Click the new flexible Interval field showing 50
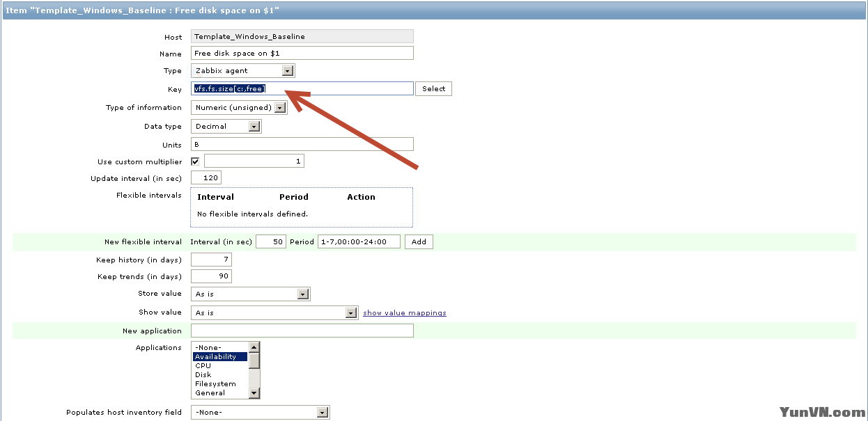The width and height of the screenshot is (868, 421). (x=271, y=241)
